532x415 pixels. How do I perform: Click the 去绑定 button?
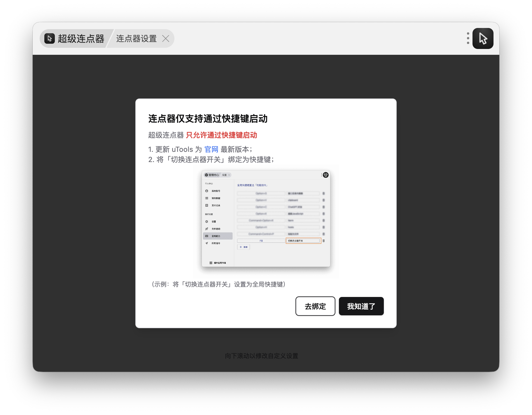(315, 306)
